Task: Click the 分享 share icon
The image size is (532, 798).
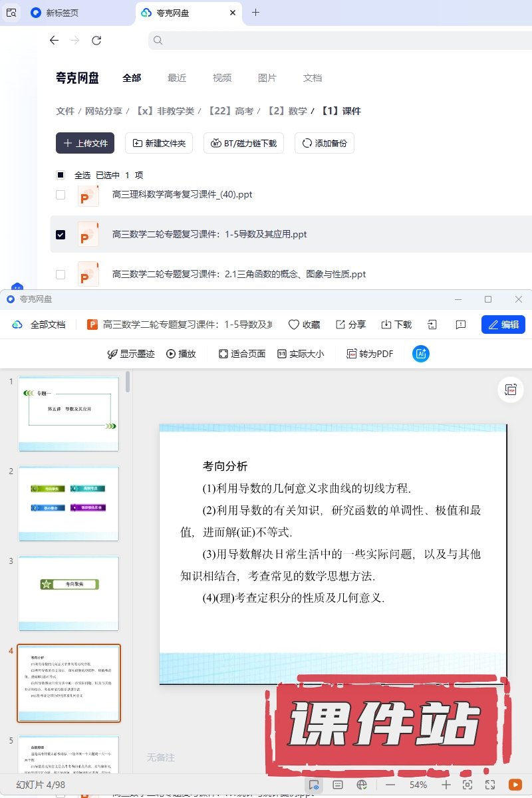Action: coord(340,325)
